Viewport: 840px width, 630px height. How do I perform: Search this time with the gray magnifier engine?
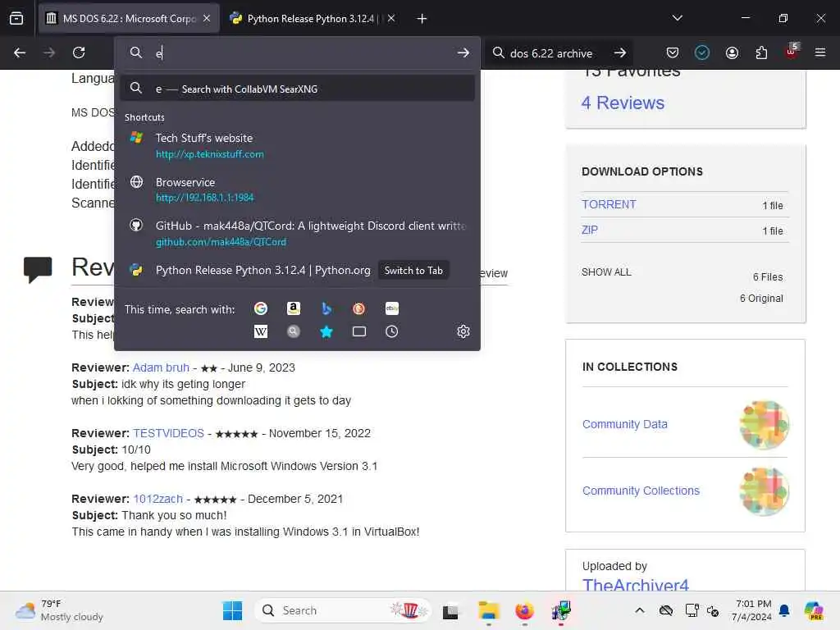click(x=294, y=331)
